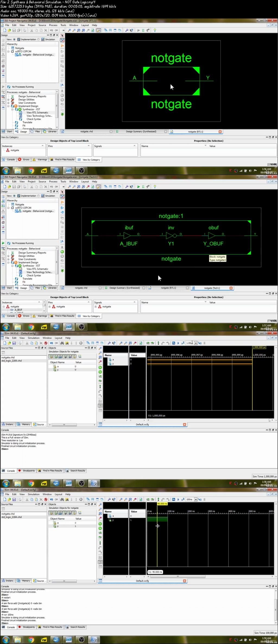Viewport: 278px width, 644px height.
Task: Click the Open project icon in the first frame toolbar
Action: coord(9,30)
